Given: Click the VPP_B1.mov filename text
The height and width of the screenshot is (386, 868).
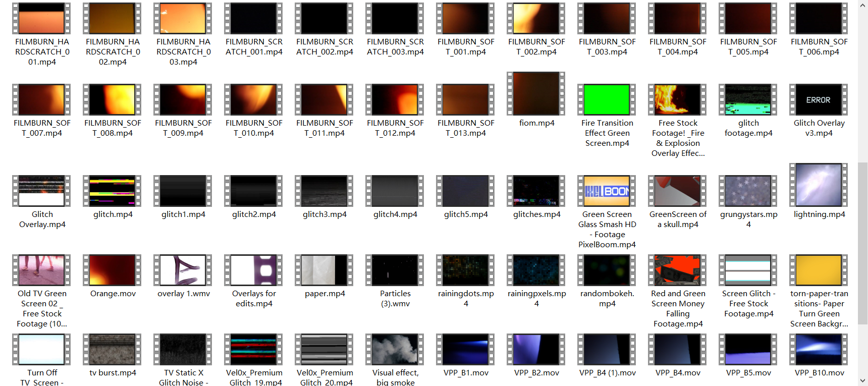Looking at the screenshot, I should (466, 373).
